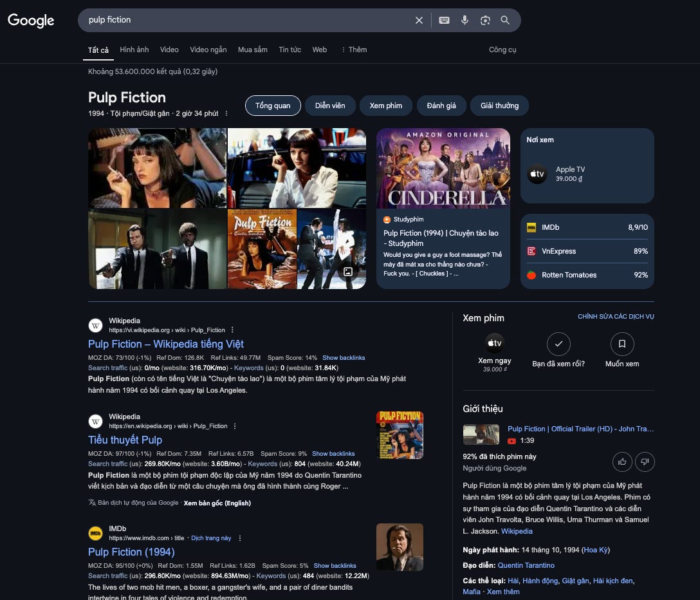
Task: Click the Rotten Tomatoes tomato icon
Action: coord(531,275)
